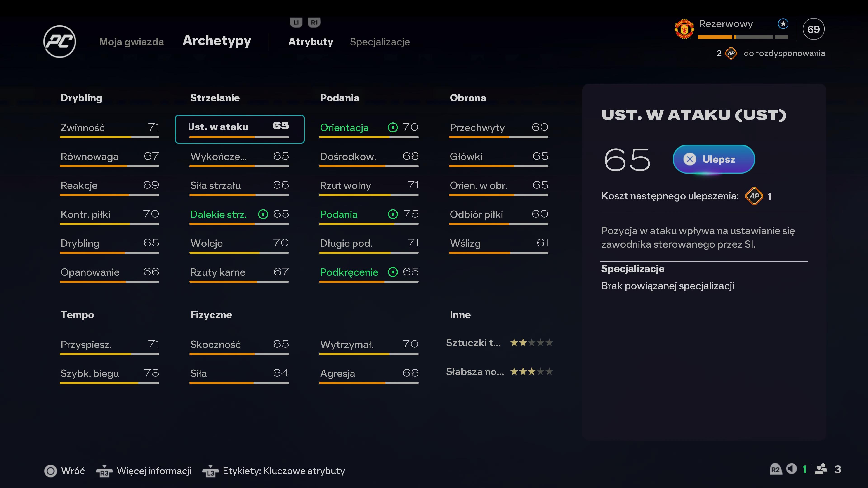The width and height of the screenshot is (868, 488).
Task: Click the key attribute marker on Dalekie strz.
Action: click(x=263, y=214)
